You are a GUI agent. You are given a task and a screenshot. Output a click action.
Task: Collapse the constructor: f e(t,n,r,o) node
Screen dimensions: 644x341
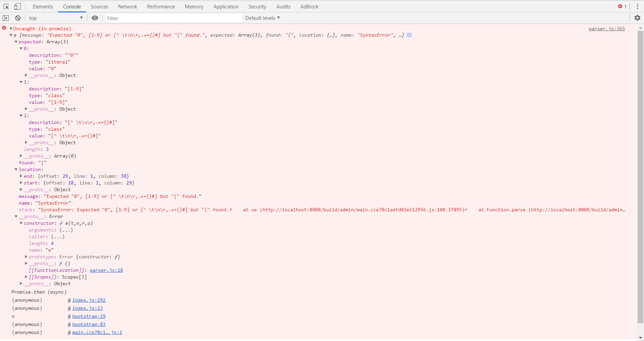point(21,223)
